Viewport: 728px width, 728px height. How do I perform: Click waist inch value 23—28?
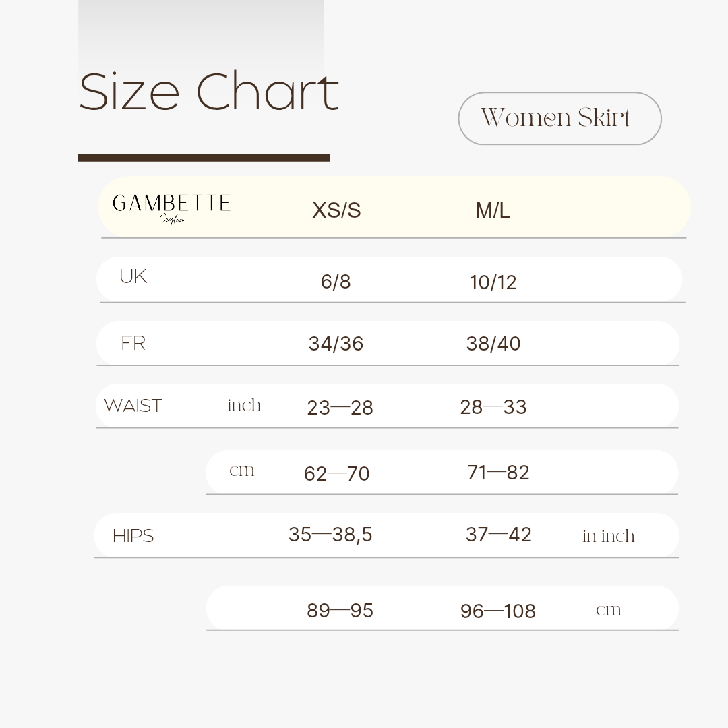[x=340, y=408]
